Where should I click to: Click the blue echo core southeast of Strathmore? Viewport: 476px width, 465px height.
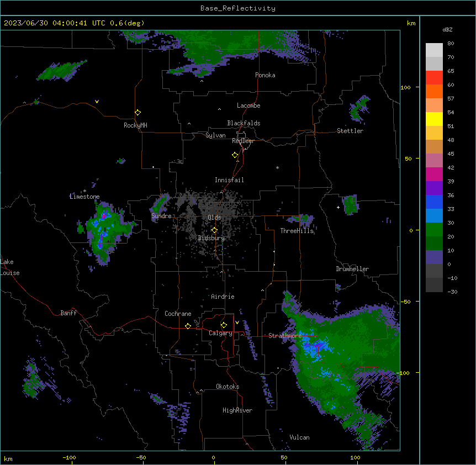click(x=315, y=346)
